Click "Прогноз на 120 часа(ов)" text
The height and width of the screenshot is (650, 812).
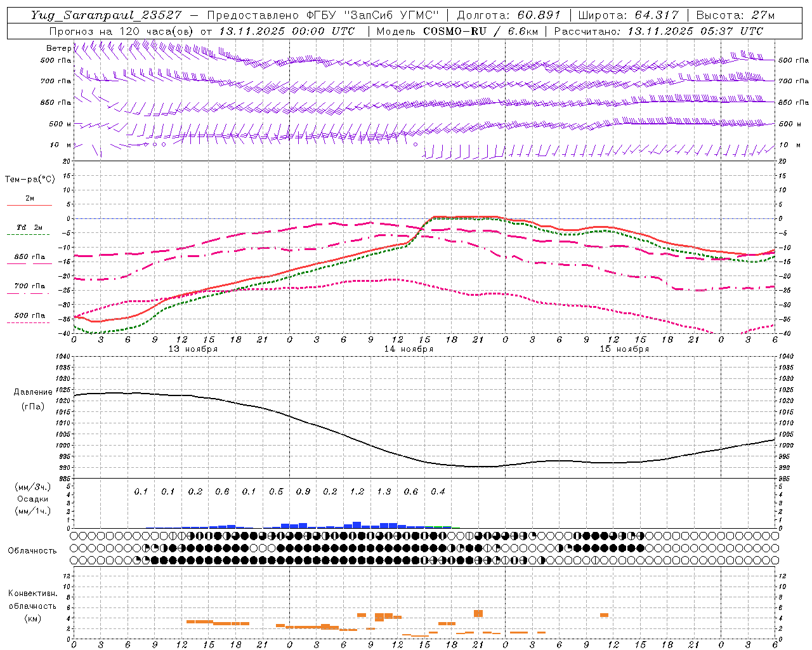[122, 31]
